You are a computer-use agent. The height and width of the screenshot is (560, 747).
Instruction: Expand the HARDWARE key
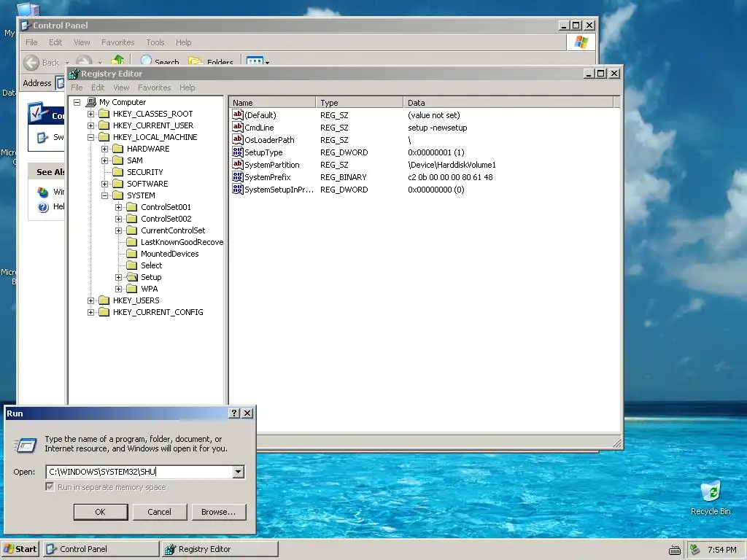click(x=105, y=149)
